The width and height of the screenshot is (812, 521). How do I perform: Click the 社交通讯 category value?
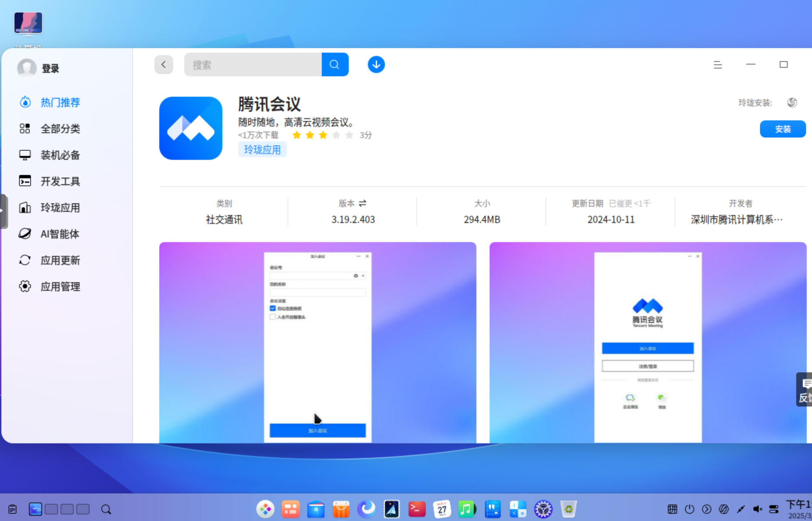[x=224, y=219]
